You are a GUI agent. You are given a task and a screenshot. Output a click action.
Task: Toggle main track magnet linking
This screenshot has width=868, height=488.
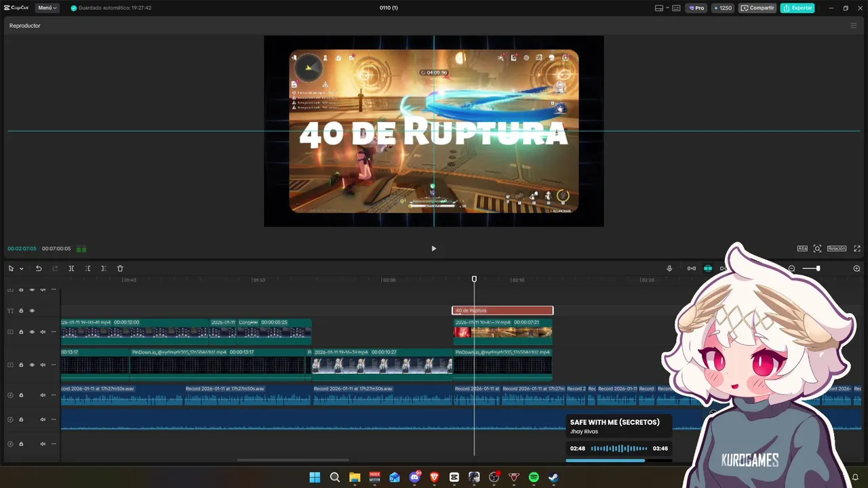point(691,268)
